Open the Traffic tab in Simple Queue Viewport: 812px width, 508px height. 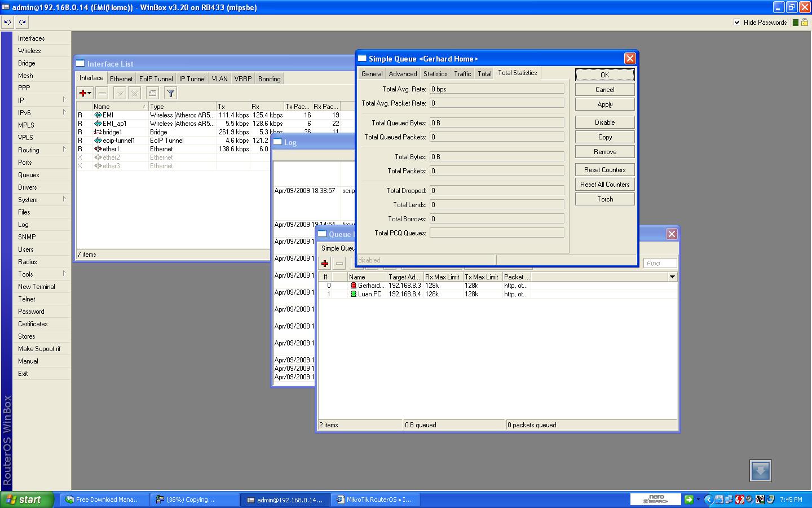462,74
